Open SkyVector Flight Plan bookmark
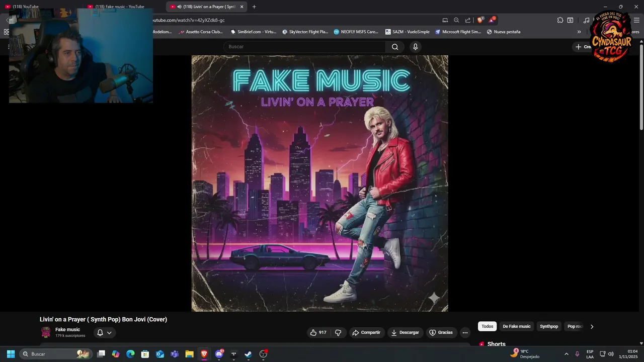Viewport: 644px width, 362px height. (305, 32)
